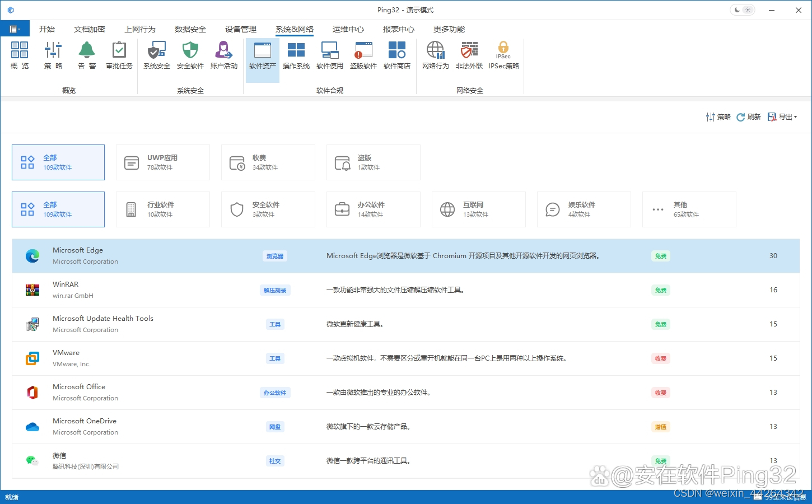Open the 网络行为 network behavior icon

[436, 55]
